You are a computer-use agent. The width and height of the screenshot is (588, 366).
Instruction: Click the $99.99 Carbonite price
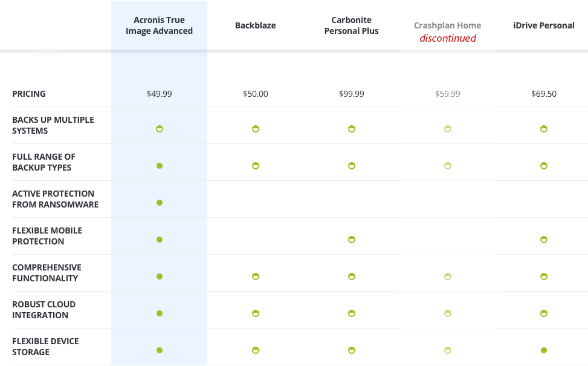click(351, 94)
